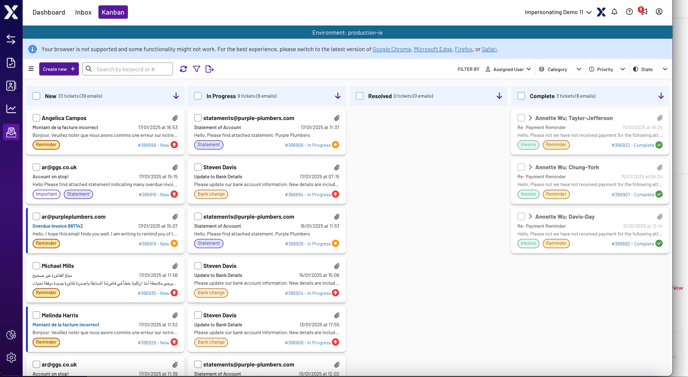Tick the Resolved column checkbox

[359, 96]
